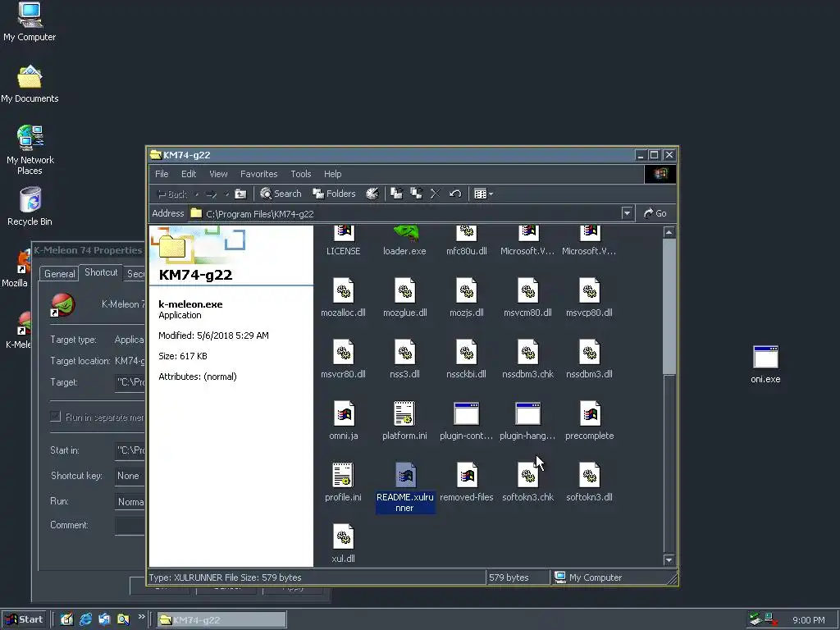840x630 pixels.
Task: Open the Tools menu
Action: 300,174
